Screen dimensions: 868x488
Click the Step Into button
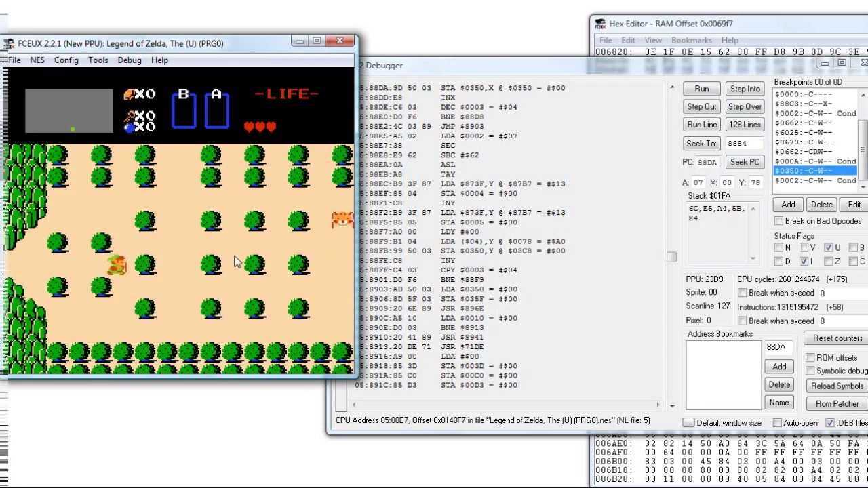[745, 89]
